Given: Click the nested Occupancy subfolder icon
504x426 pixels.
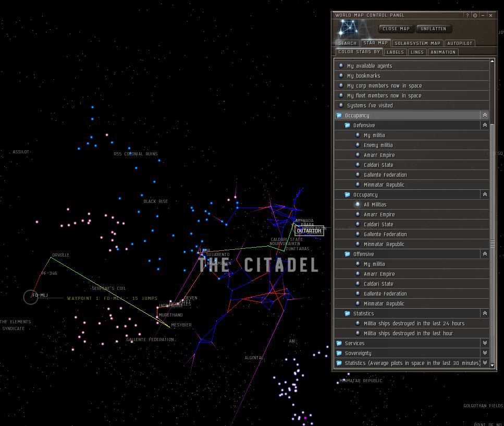Looking at the screenshot, I should click(x=347, y=194).
